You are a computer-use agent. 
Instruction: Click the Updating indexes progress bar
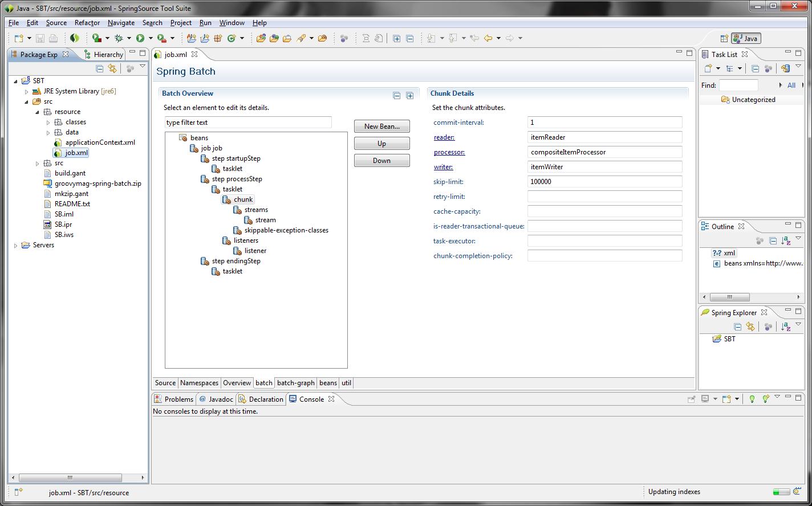[x=781, y=492]
